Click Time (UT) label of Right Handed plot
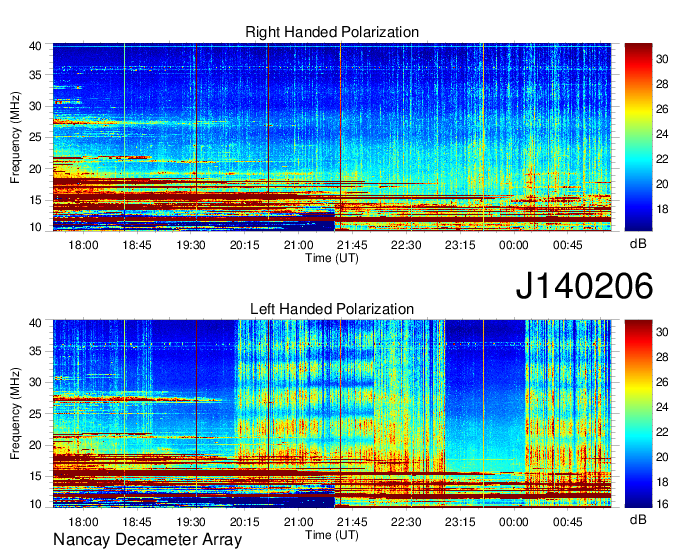680x552 pixels. click(x=332, y=258)
